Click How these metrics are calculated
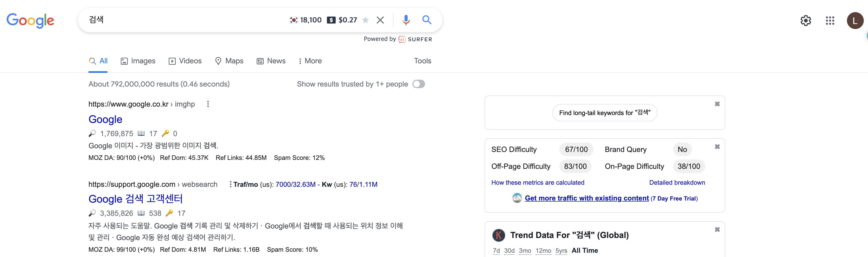The height and width of the screenshot is (257, 868). pyautogui.click(x=538, y=182)
